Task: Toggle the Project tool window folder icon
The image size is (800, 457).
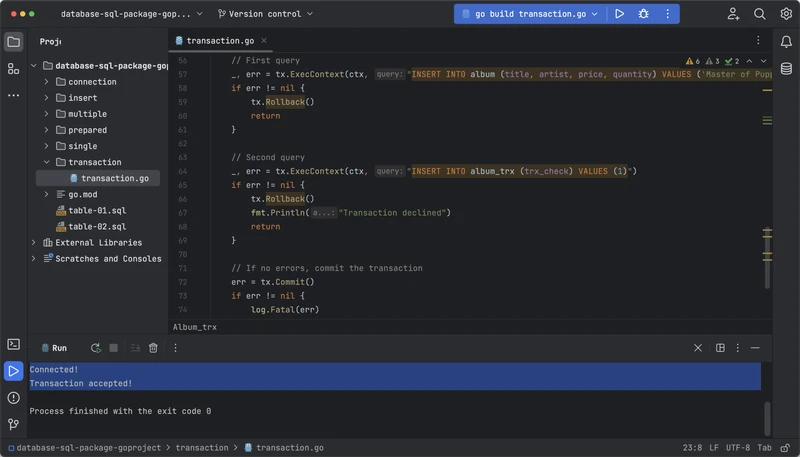Action: 13,41
